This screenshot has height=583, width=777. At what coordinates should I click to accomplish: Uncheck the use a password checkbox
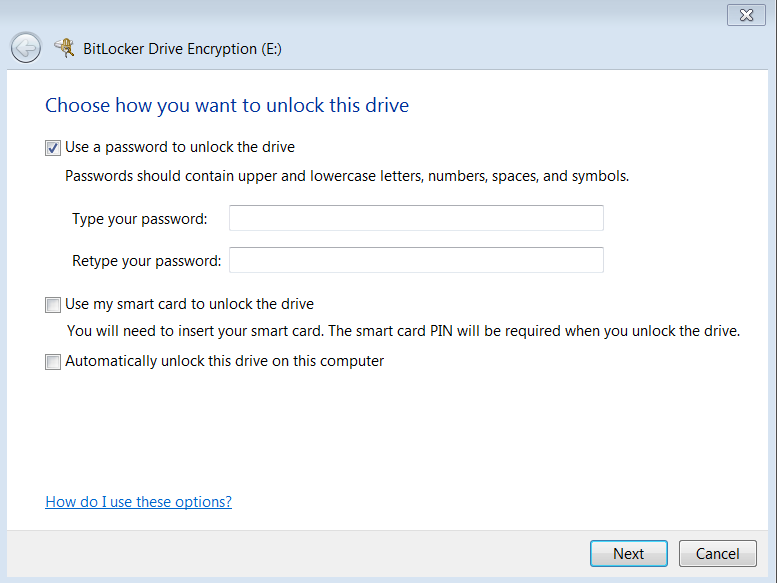53,148
